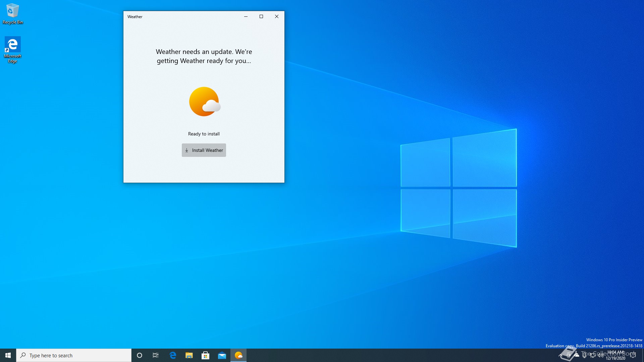Expand hidden system tray icons chevron
644x362 pixels.
[560, 355]
